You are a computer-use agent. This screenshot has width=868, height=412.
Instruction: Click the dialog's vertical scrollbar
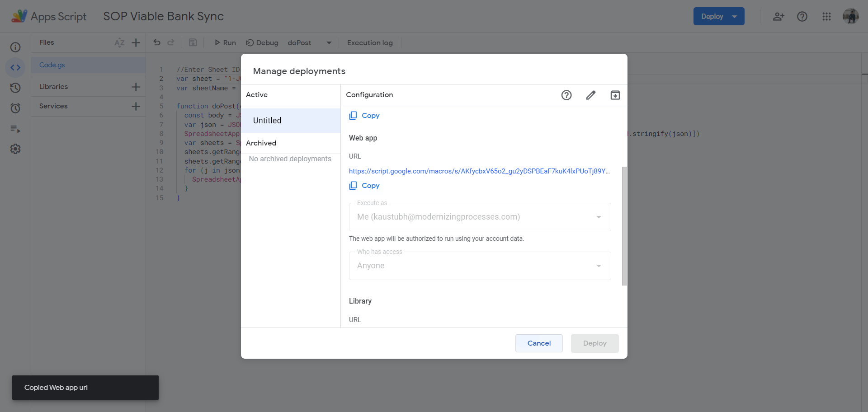click(624, 226)
